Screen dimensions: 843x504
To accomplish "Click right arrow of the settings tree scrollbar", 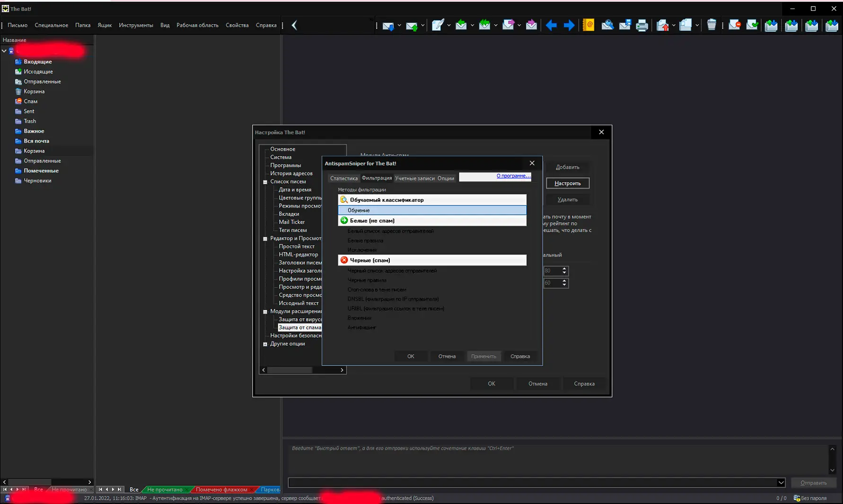I will [342, 370].
